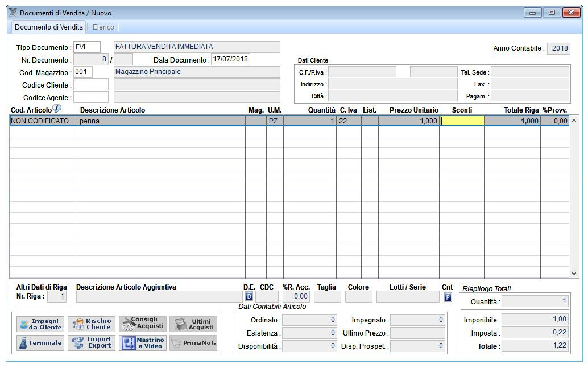This screenshot has width=588, height=368.
Task: Click the Magazzino Principale description field
Action: (197, 72)
